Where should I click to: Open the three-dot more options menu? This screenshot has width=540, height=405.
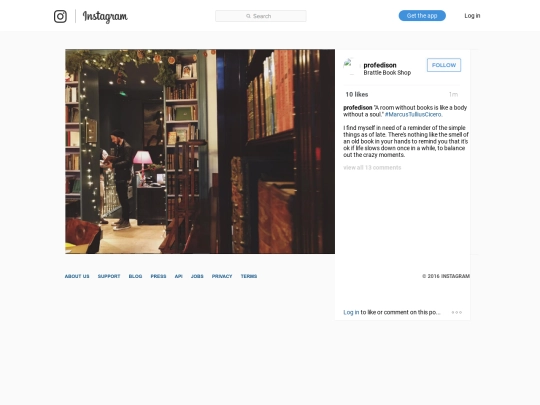tap(457, 312)
